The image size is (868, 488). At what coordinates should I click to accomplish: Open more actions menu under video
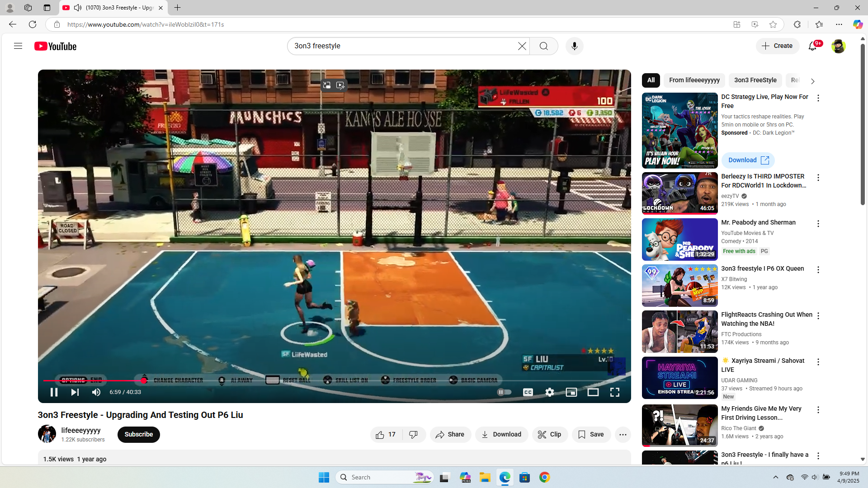(x=623, y=435)
